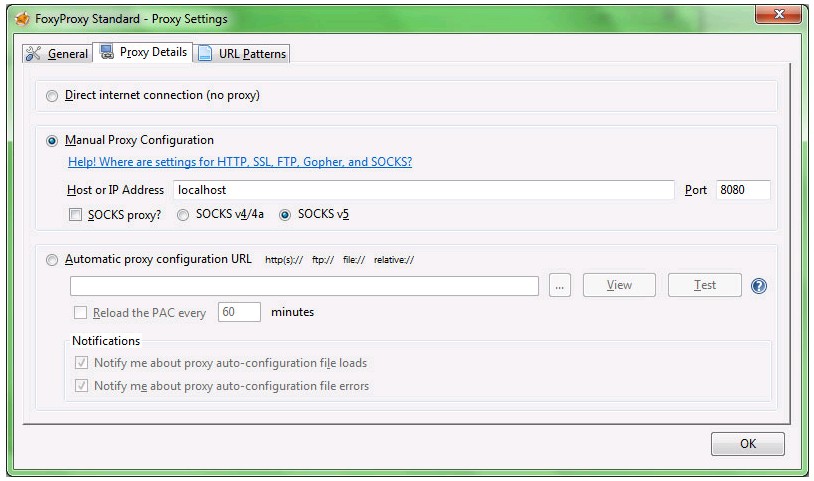Screen dimensions: 814x481
Task: Click the Test button
Action: pos(704,285)
